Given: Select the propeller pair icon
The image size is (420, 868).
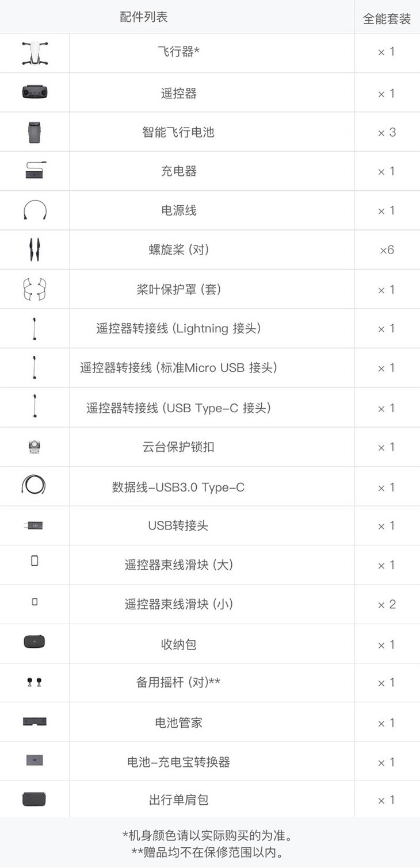Looking at the screenshot, I should tap(35, 249).
